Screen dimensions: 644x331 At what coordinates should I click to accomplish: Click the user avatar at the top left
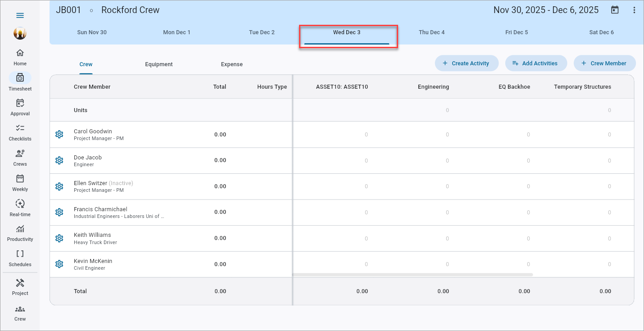pyautogui.click(x=20, y=33)
